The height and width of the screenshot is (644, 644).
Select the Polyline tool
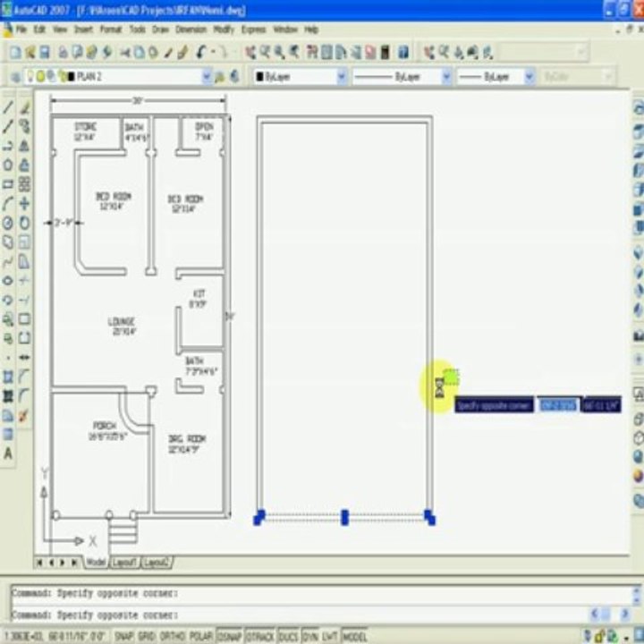coord(8,146)
